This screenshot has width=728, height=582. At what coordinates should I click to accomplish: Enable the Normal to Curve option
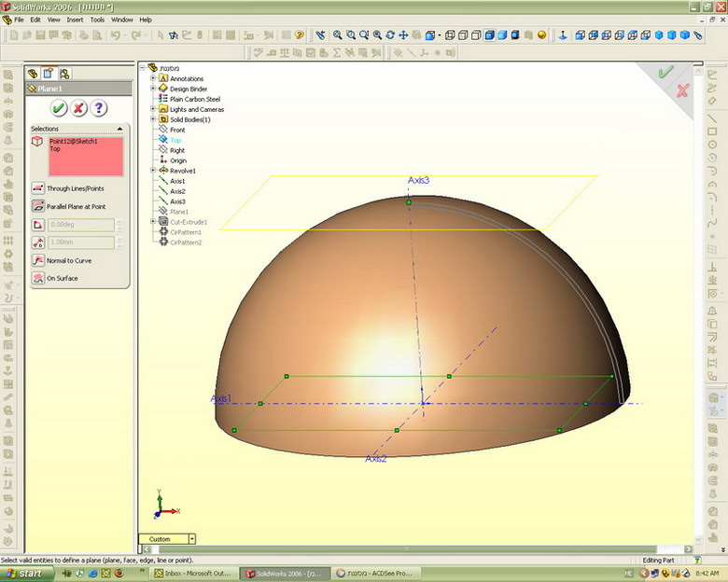point(38,260)
